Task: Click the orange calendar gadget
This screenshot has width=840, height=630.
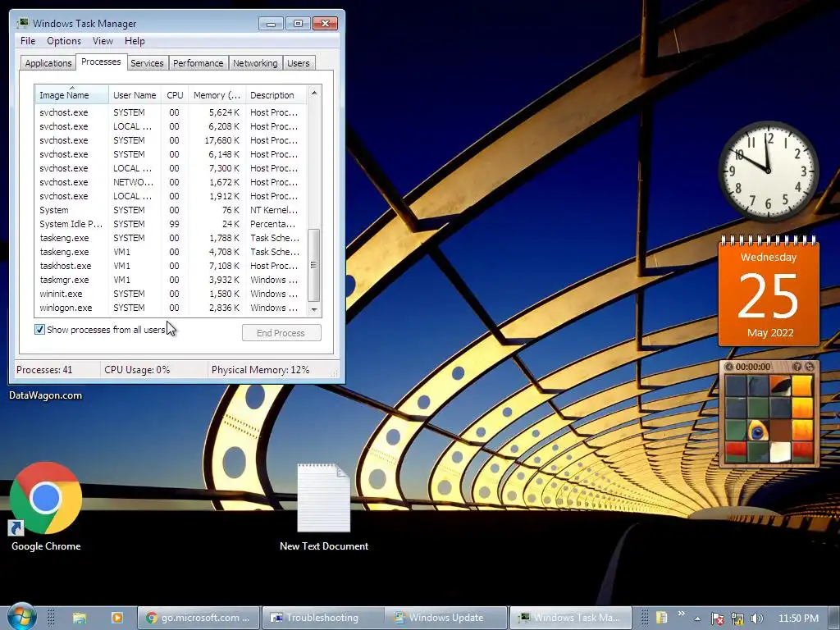Action: coord(769,291)
